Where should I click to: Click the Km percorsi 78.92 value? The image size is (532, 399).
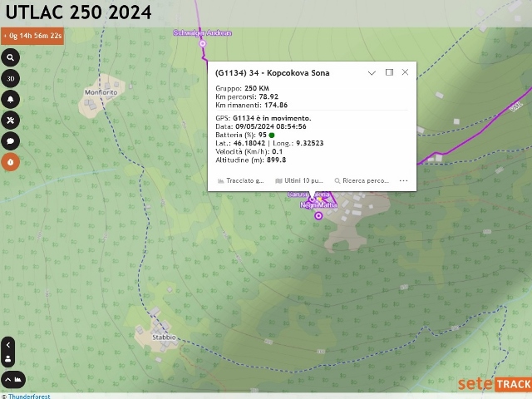[x=268, y=96]
